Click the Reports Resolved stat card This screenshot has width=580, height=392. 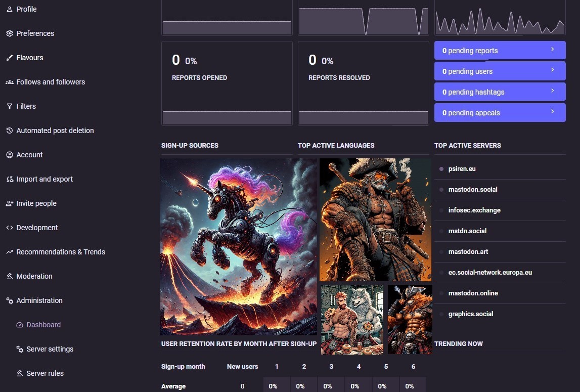point(363,83)
